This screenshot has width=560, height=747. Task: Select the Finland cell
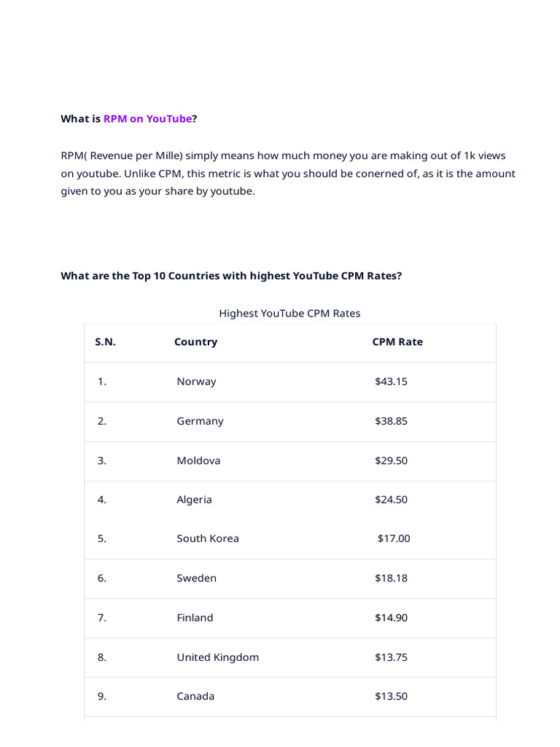[195, 617]
